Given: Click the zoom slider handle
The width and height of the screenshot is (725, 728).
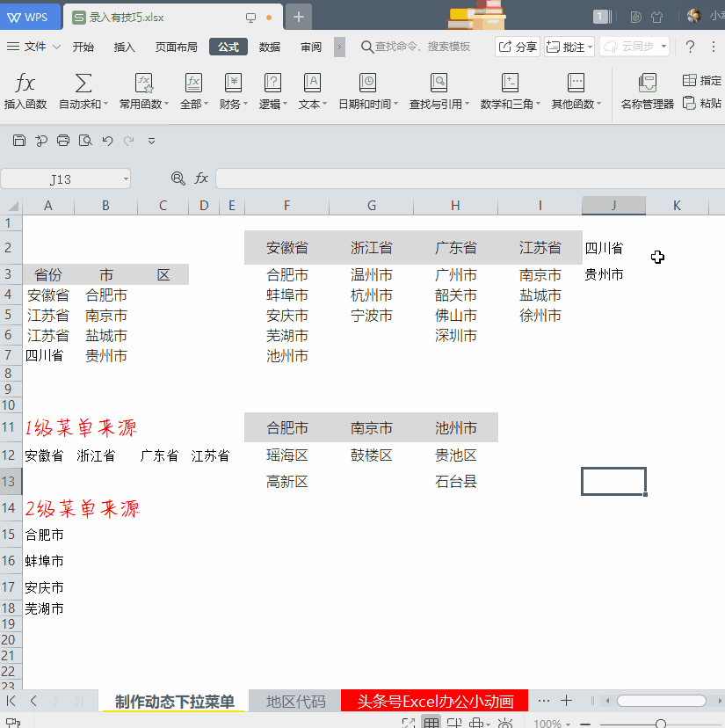Looking at the screenshot, I should 661,724.
